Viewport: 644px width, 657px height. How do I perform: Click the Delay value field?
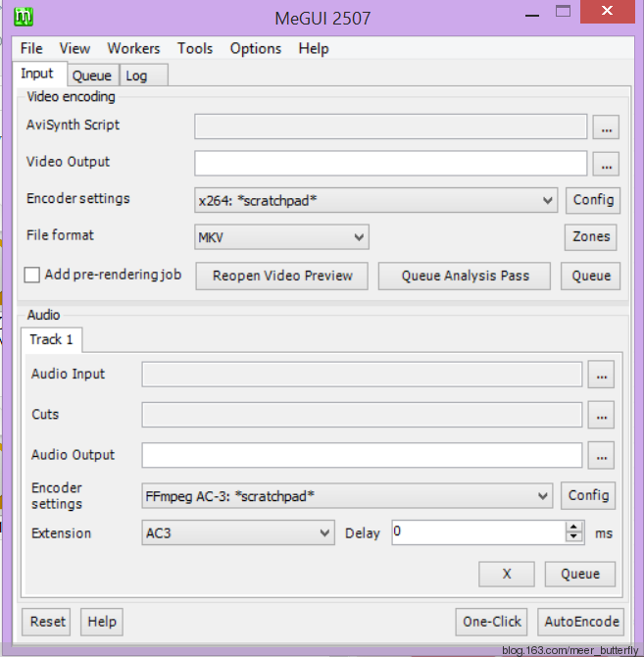[x=478, y=532]
